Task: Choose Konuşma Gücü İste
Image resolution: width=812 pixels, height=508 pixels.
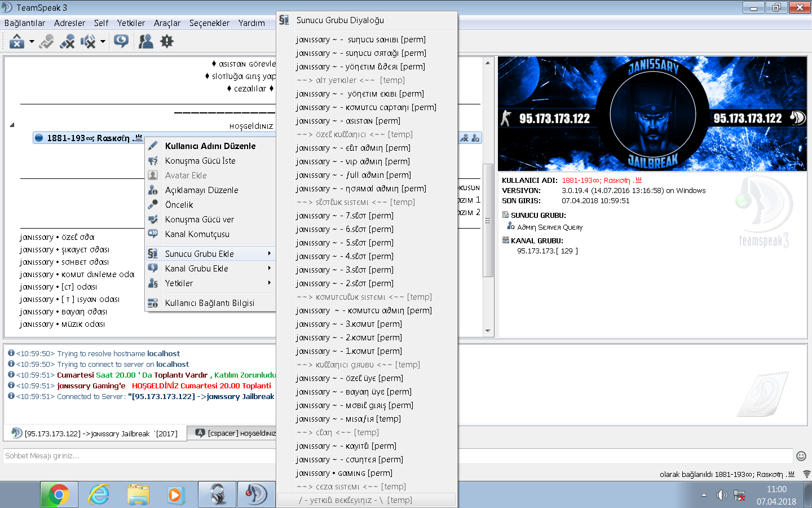Action: click(210, 161)
